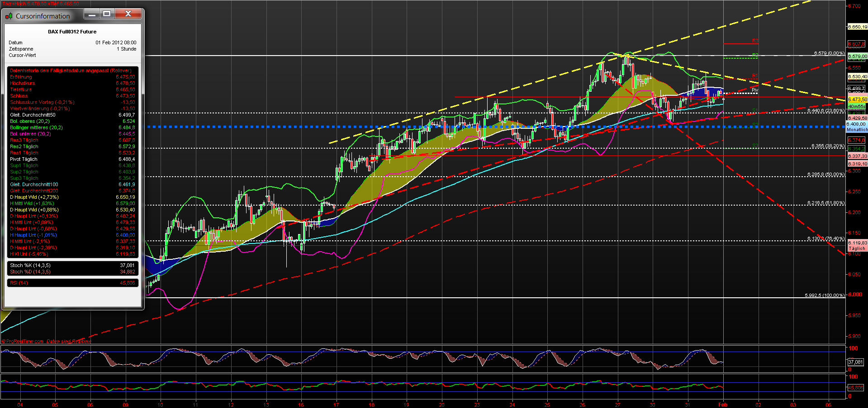Image resolution: width=868 pixels, height=408 pixels.
Task: Click the DAX Full0312 Future title
Action: click(72, 32)
